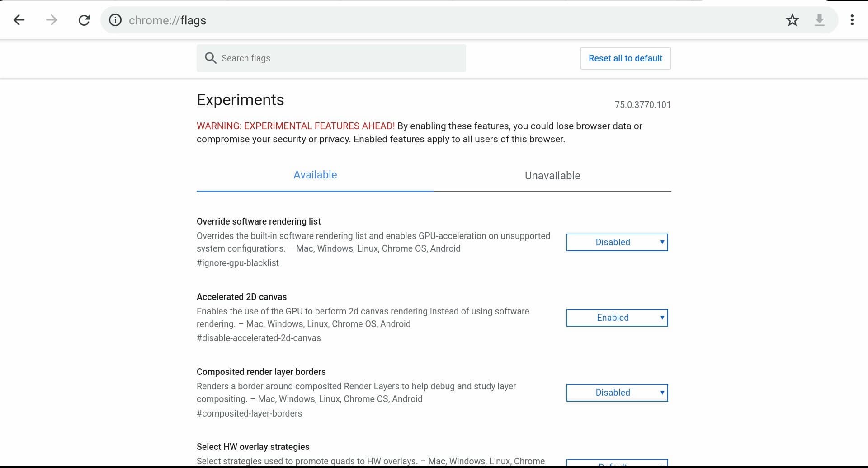
Task: Open Composited render layer borders dropdown
Action: pos(617,393)
